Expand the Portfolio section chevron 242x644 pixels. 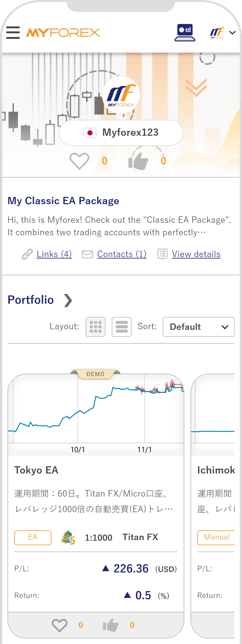tap(68, 300)
